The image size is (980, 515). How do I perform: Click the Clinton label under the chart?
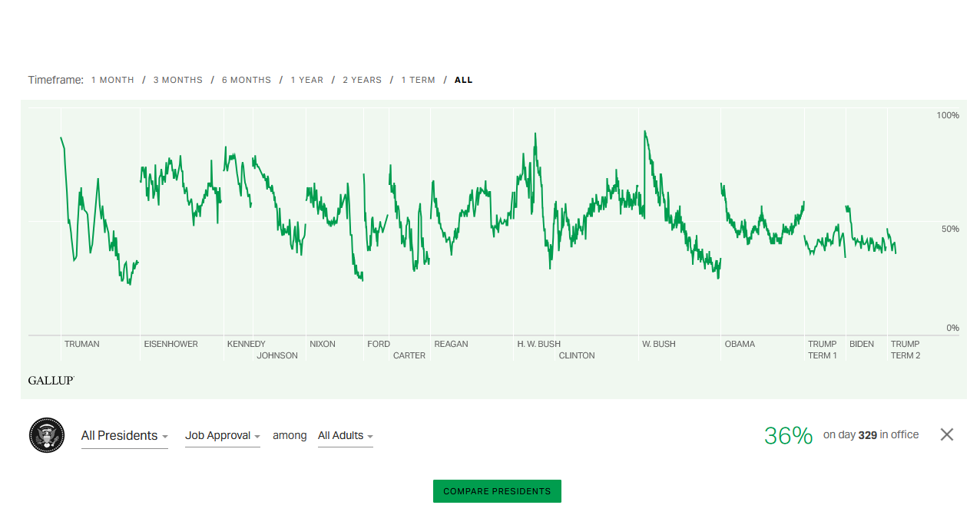[x=577, y=355]
